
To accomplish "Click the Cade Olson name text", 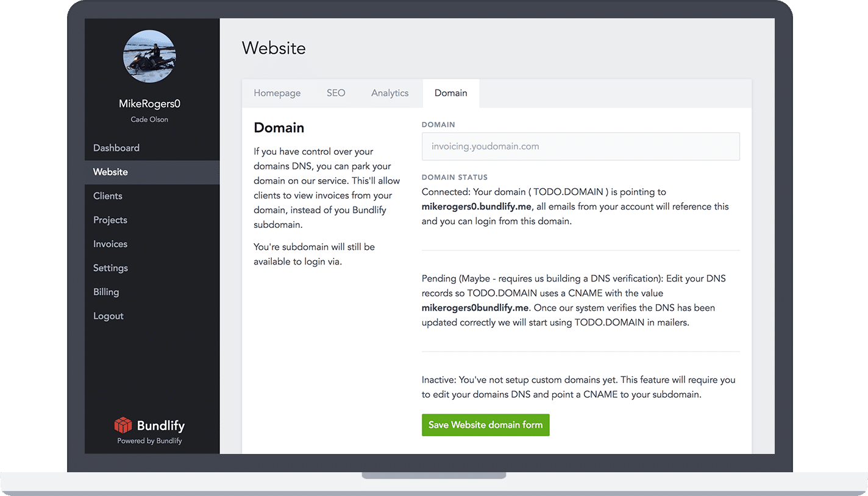I will pyautogui.click(x=150, y=119).
